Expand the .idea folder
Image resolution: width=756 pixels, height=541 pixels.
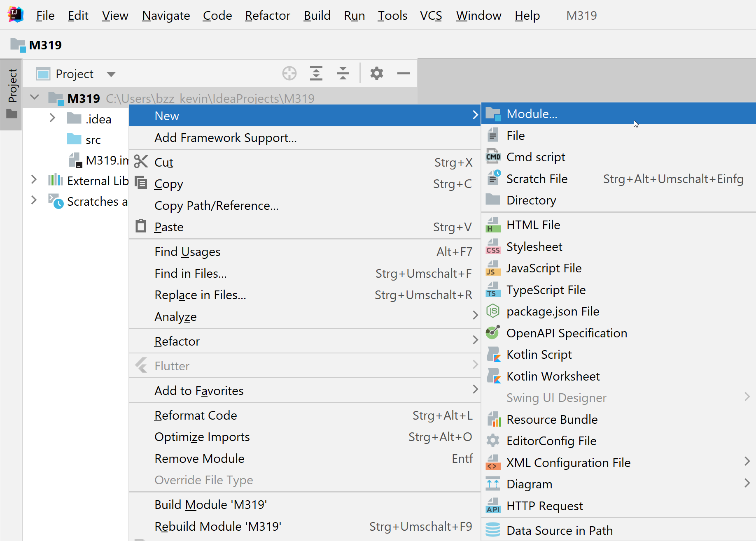click(x=52, y=118)
